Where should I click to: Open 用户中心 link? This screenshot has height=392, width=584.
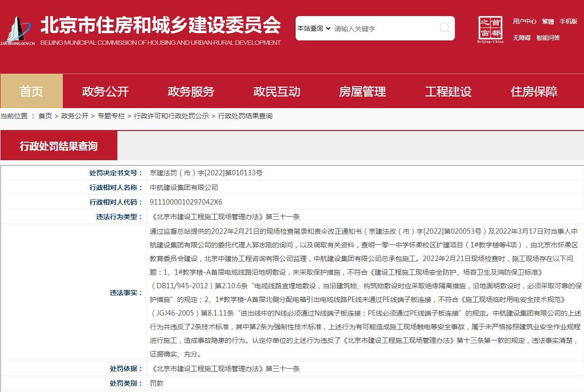525,21
